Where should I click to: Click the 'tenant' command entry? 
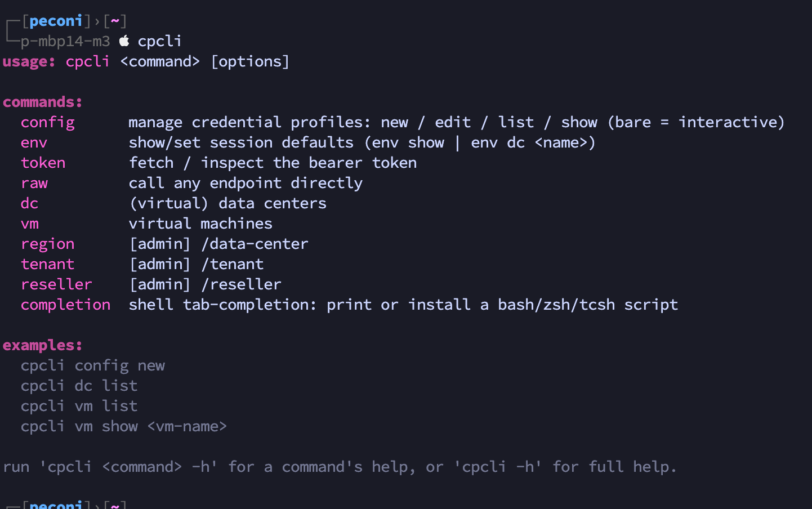click(48, 264)
